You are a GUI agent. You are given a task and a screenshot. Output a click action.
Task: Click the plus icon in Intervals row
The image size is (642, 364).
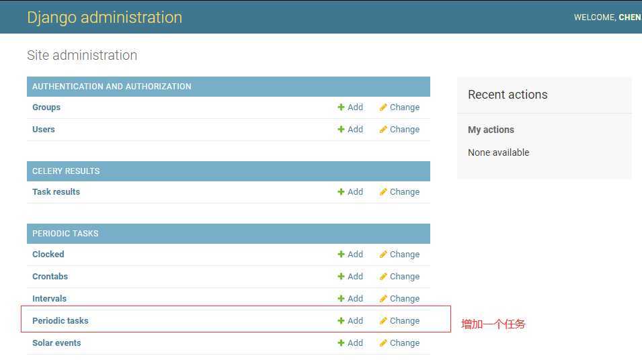pos(341,299)
